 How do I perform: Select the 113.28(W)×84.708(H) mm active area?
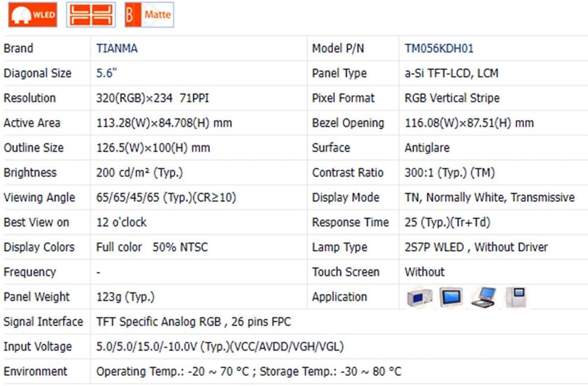click(x=164, y=123)
